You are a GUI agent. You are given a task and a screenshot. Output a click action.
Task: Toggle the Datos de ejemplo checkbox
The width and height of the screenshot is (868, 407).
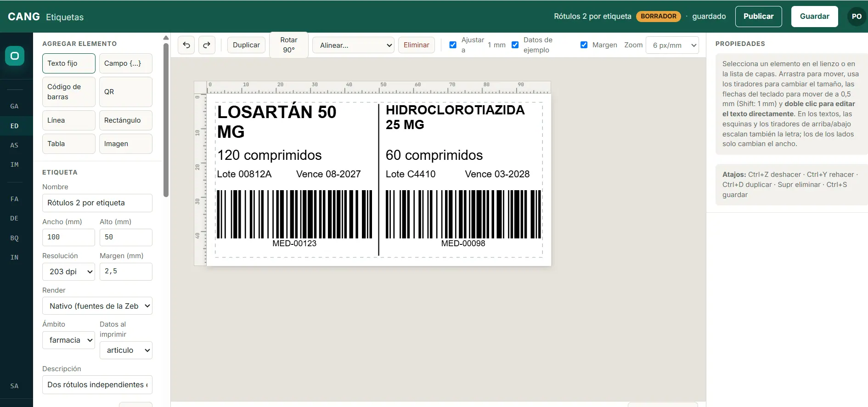click(x=515, y=45)
